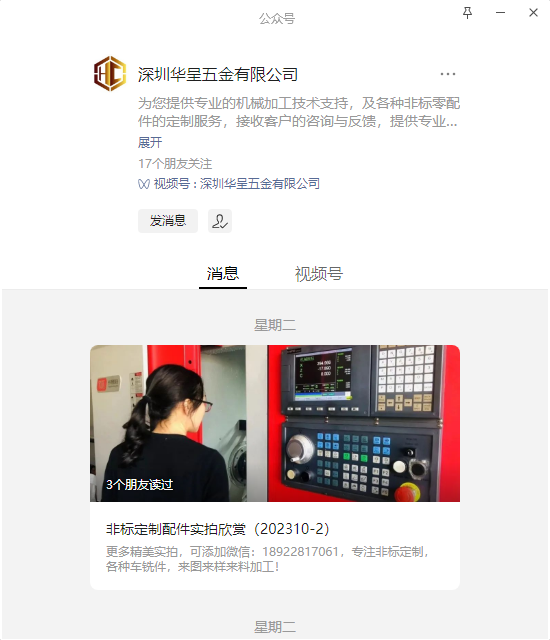The height and width of the screenshot is (640, 550).
Task: Click the following-status person icon button
Action: coord(220,221)
